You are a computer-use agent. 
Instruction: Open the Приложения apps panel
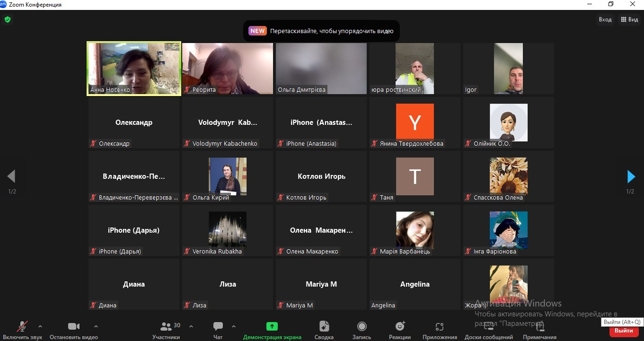pyautogui.click(x=440, y=330)
